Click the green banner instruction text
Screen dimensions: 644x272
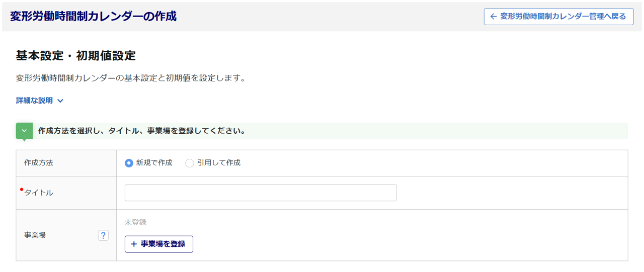pos(142,131)
